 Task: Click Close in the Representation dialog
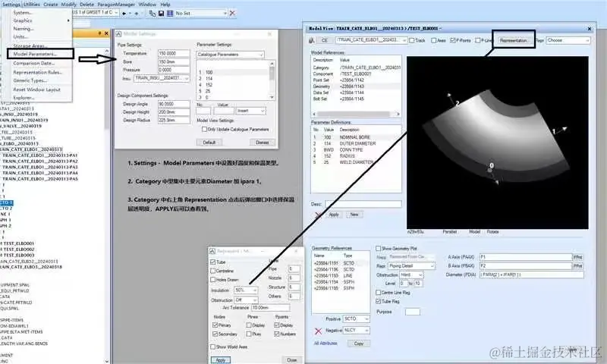(292, 360)
